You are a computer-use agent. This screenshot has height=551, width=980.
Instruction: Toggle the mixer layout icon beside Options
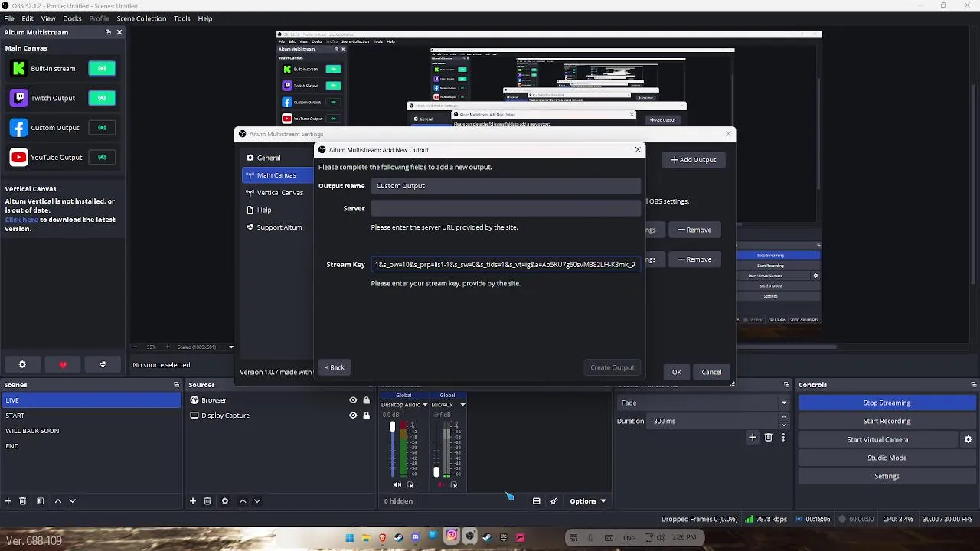pos(537,501)
